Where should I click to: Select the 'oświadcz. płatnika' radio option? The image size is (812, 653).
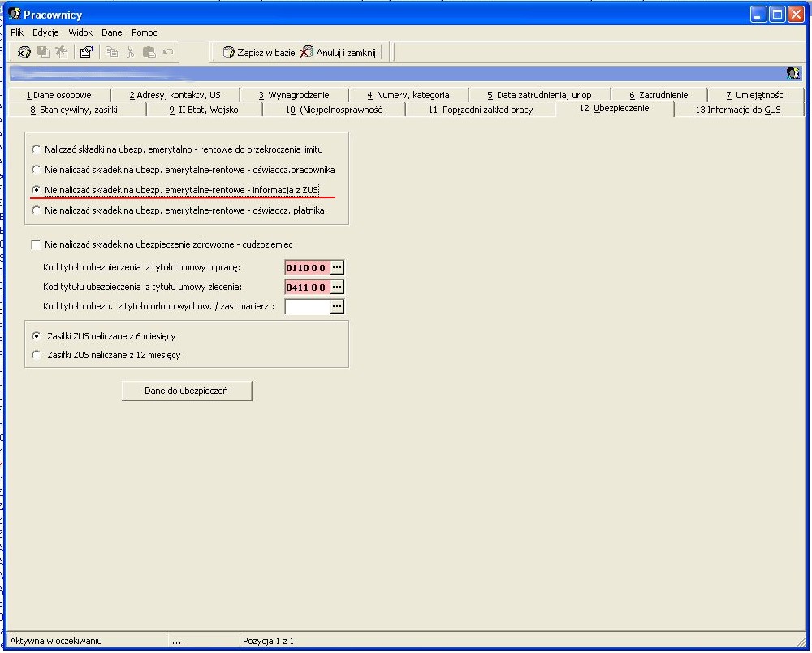[x=178, y=210]
